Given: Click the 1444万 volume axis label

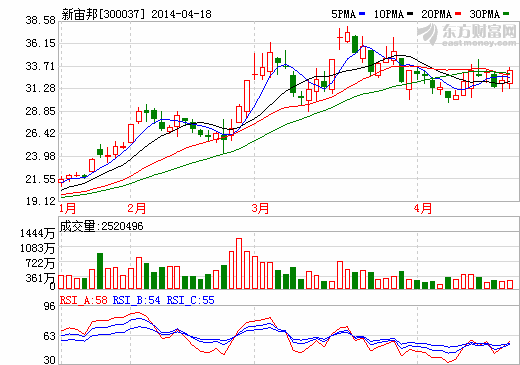Looking at the screenshot, I should [37, 233].
